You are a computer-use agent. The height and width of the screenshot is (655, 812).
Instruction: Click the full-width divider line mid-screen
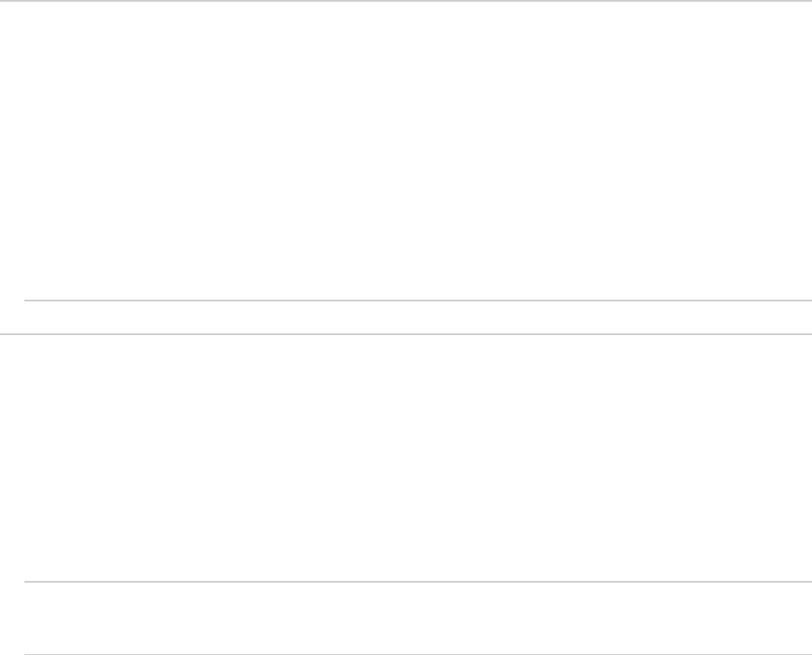click(406, 334)
